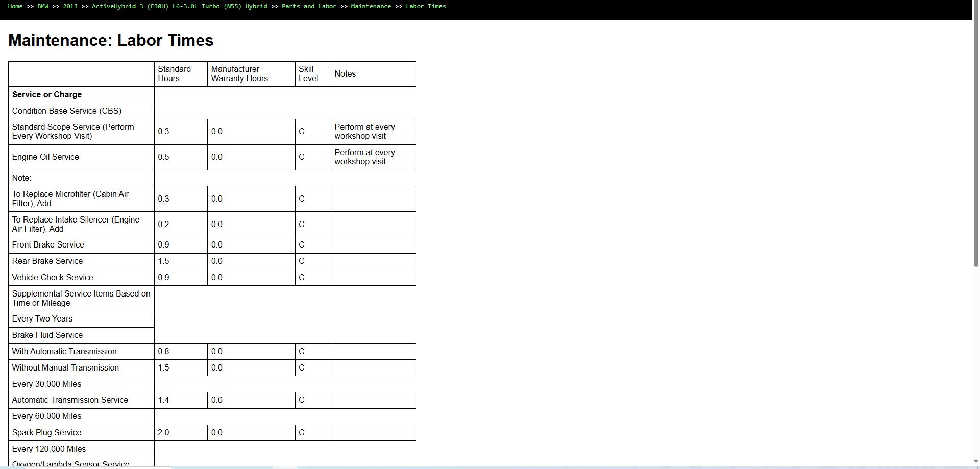Viewport: 980px width, 469px height.
Task: Open the Labor Times breadcrumb link
Action: tap(426, 6)
